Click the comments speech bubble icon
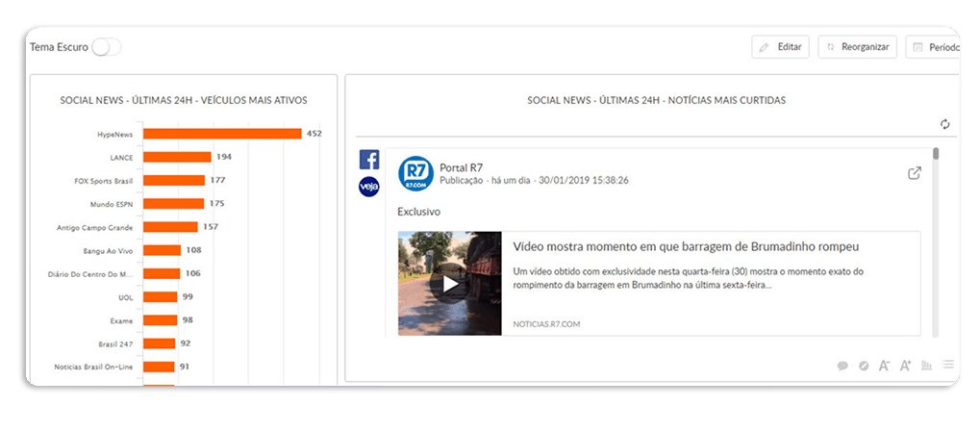Viewport: 980px width, 432px height. pyautogui.click(x=842, y=366)
